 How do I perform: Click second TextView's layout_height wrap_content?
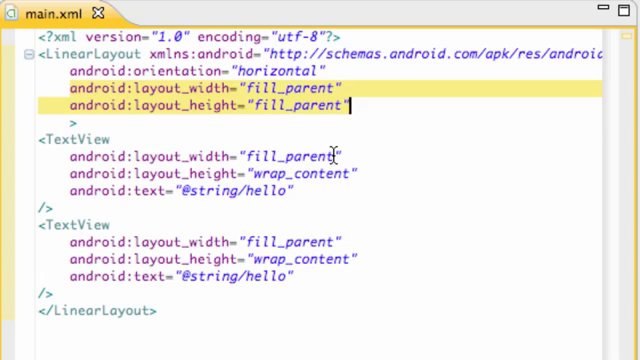coord(213,260)
